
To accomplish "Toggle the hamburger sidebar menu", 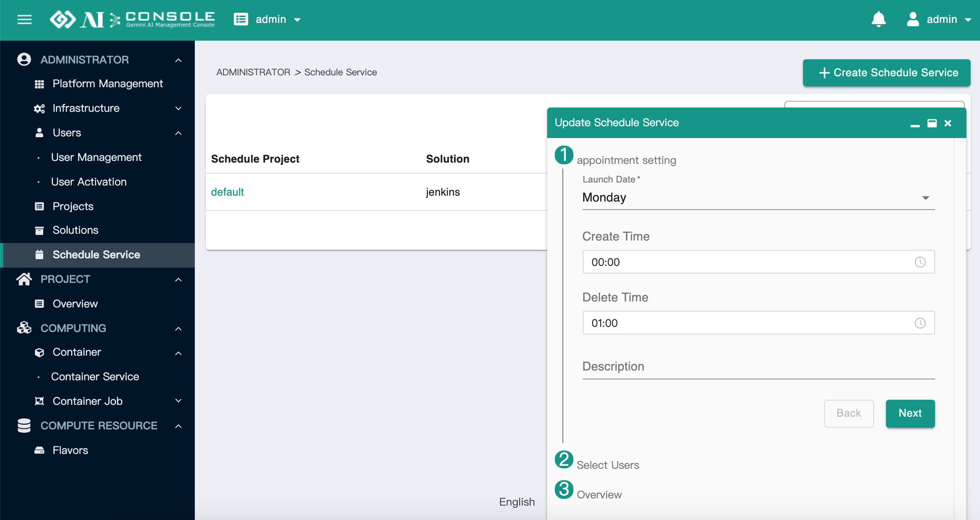I will (25, 19).
